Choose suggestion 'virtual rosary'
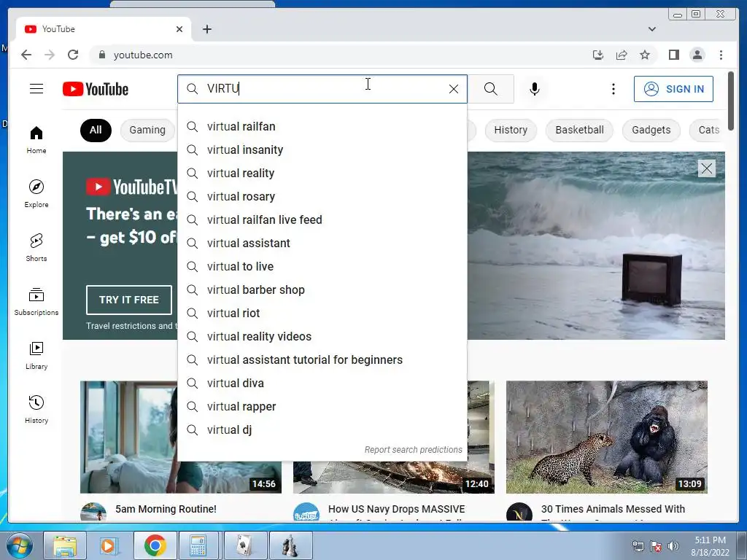The height and width of the screenshot is (560, 747). click(x=322, y=197)
